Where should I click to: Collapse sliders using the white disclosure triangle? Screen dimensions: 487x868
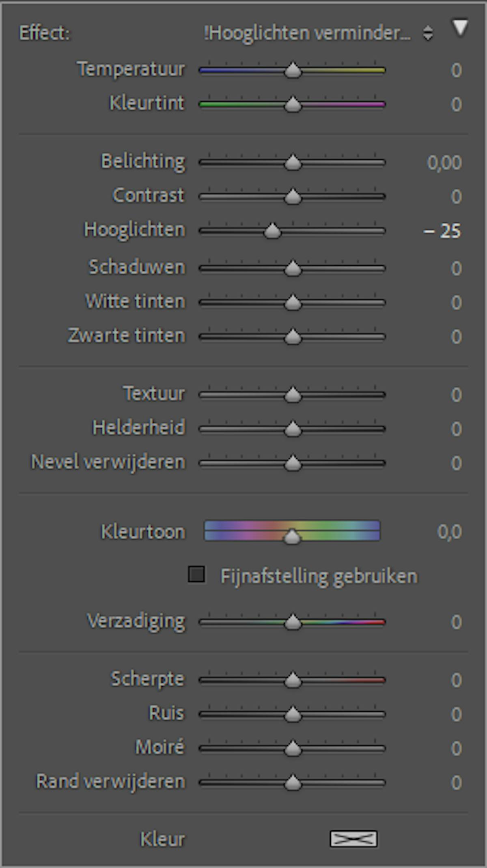coord(460,28)
